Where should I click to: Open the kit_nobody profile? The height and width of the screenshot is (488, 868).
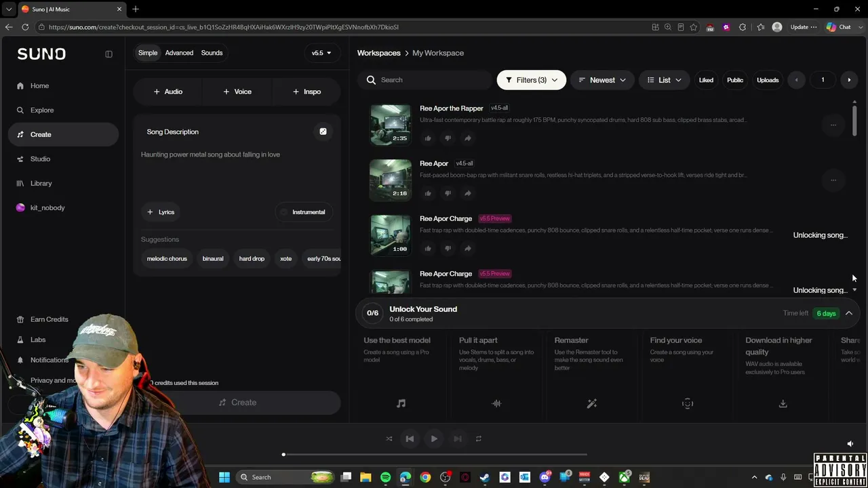tap(63, 207)
